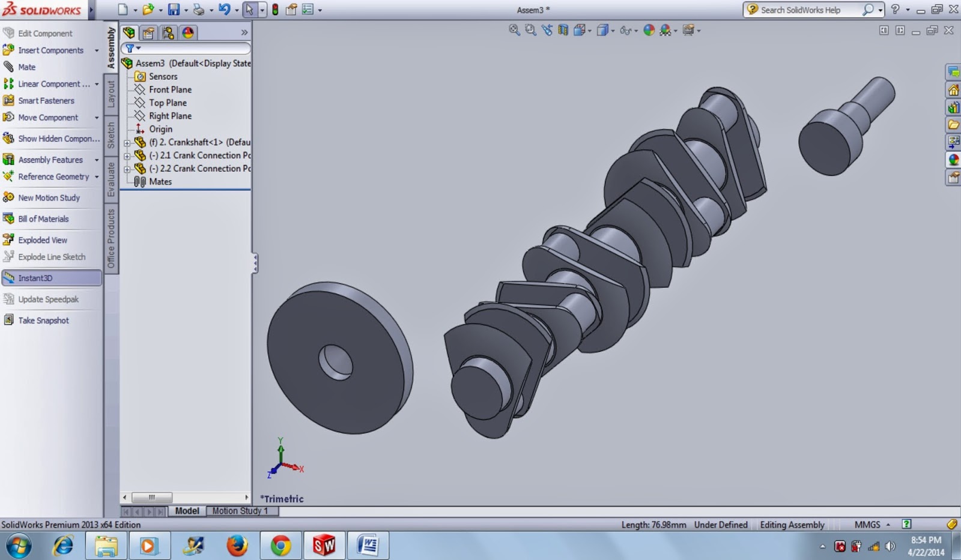Click the Zoom to Fit icon
This screenshot has width=961, height=560.
coord(514,30)
